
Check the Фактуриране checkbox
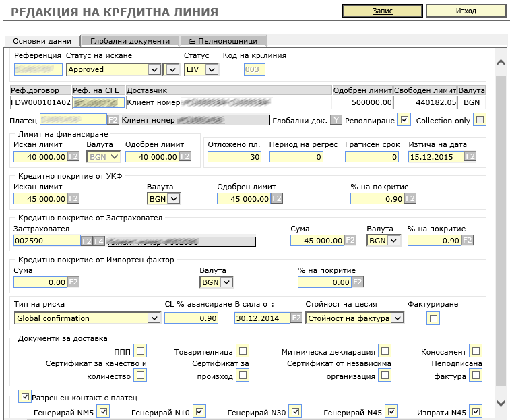click(433, 318)
